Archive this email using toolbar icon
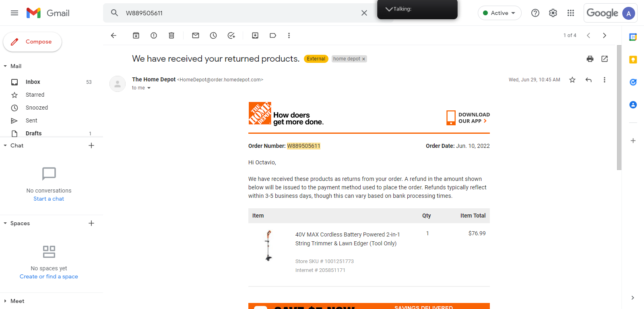Viewport: 644px width, 309px height. click(x=136, y=35)
